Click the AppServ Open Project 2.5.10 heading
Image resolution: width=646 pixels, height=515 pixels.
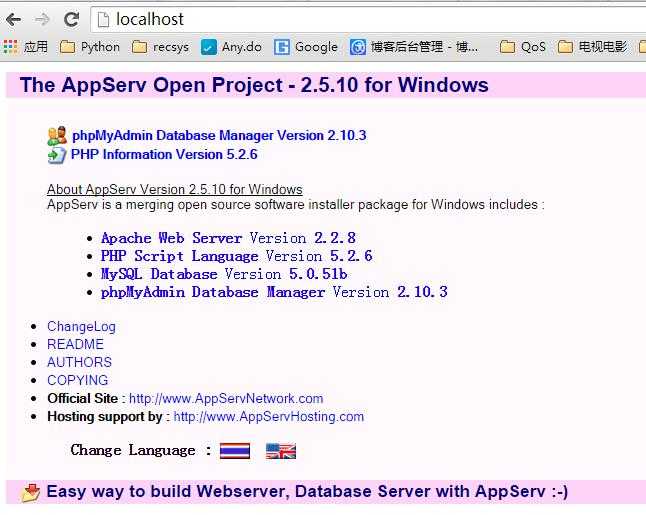(x=254, y=85)
